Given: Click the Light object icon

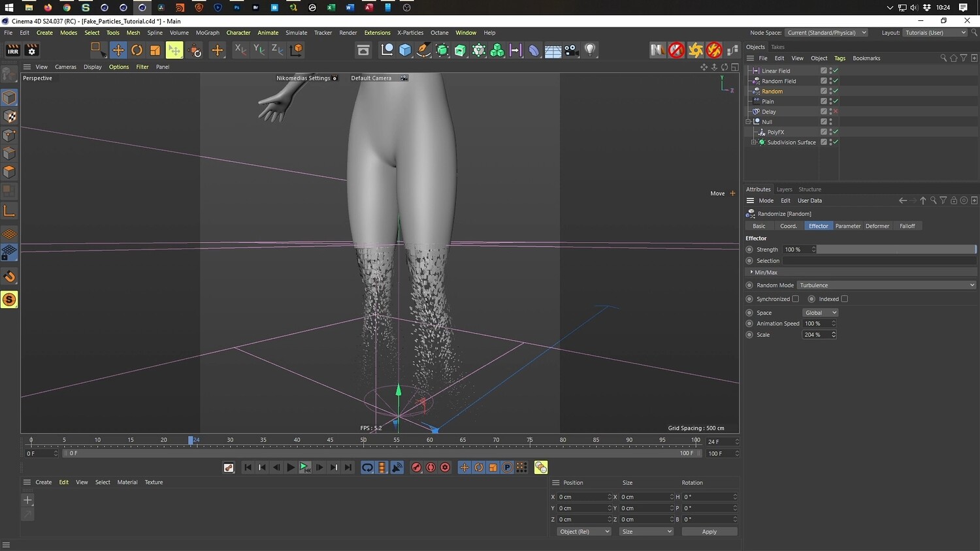Looking at the screenshot, I should tap(590, 50).
